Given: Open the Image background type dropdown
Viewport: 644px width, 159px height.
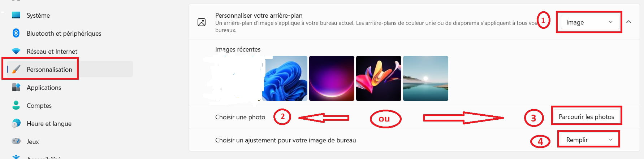Looking at the screenshot, I should [x=589, y=22].
